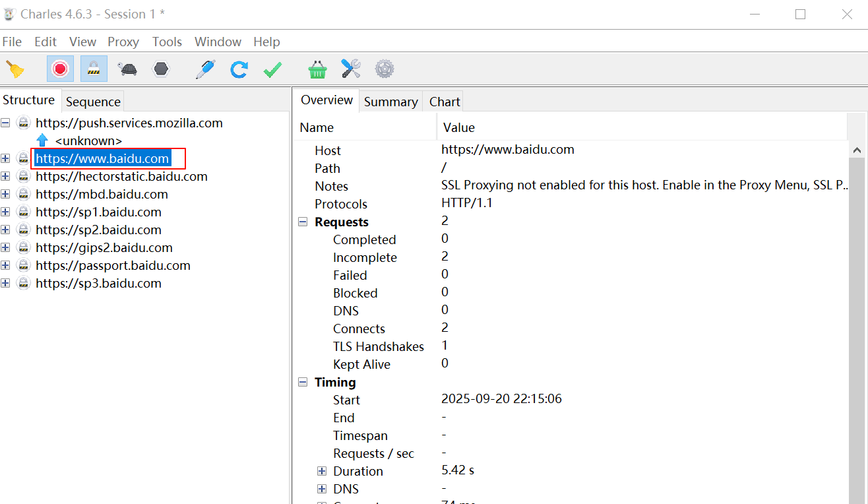
Task: Open the File menu
Action: tap(12, 42)
